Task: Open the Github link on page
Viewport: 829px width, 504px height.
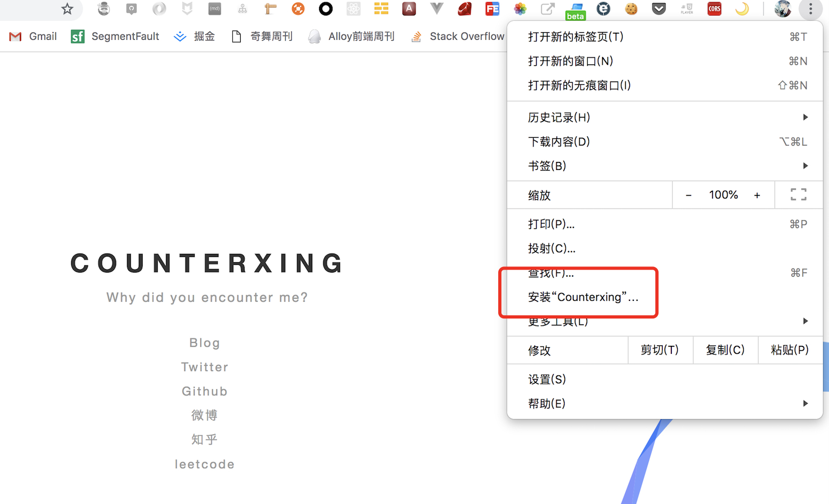Action: (x=204, y=391)
